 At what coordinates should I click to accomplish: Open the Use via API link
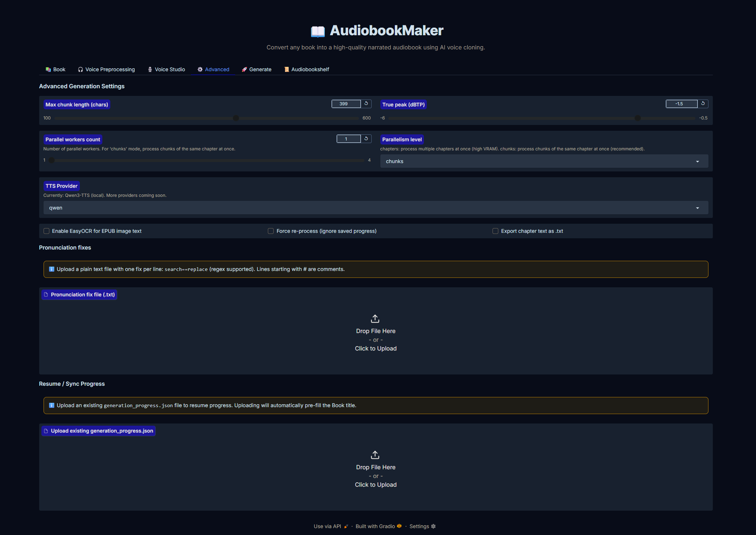[331, 526]
